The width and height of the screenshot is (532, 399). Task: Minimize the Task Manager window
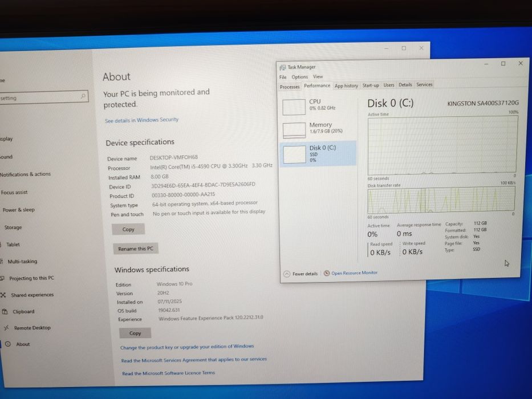pyautogui.click(x=486, y=64)
